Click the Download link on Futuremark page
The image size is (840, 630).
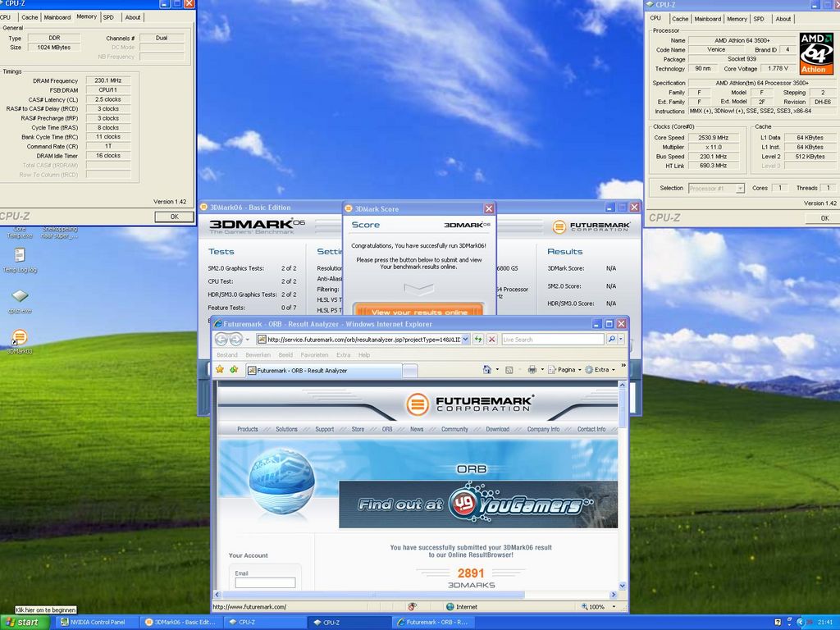point(497,429)
